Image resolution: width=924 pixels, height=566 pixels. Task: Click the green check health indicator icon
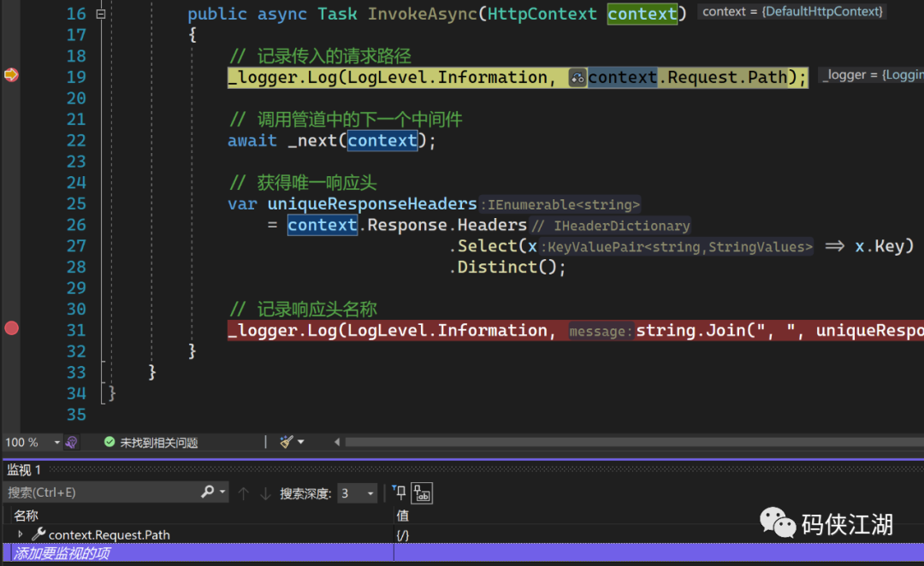pyautogui.click(x=109, y=442)
